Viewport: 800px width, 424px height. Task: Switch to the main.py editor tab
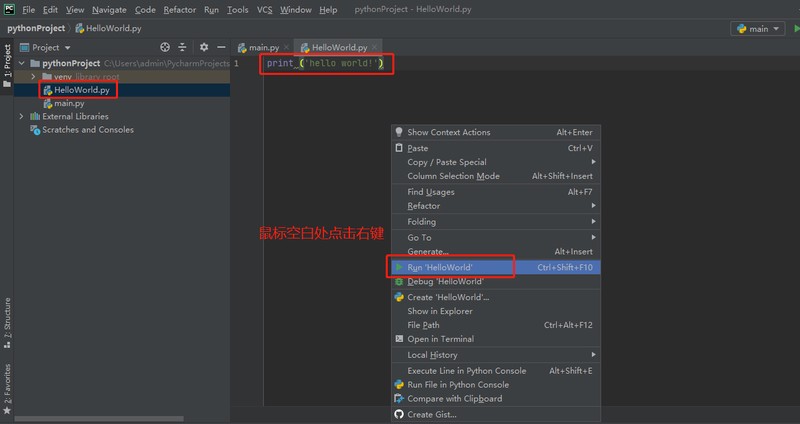(x=263, y=47)
